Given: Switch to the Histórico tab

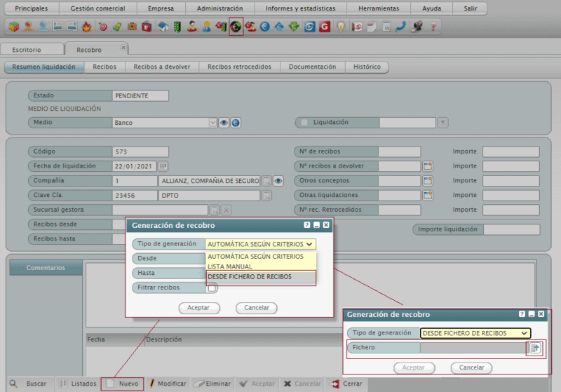Looking at the screenshot, I should (x=367, y=67).
